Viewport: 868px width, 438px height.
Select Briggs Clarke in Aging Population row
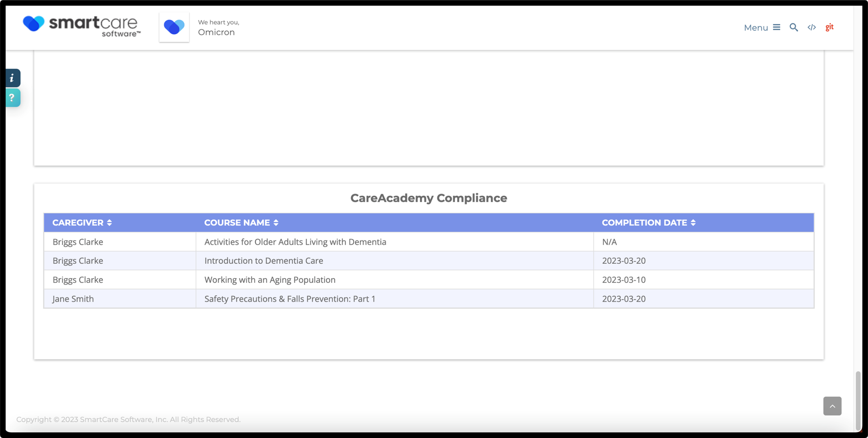tap(78, 280)
